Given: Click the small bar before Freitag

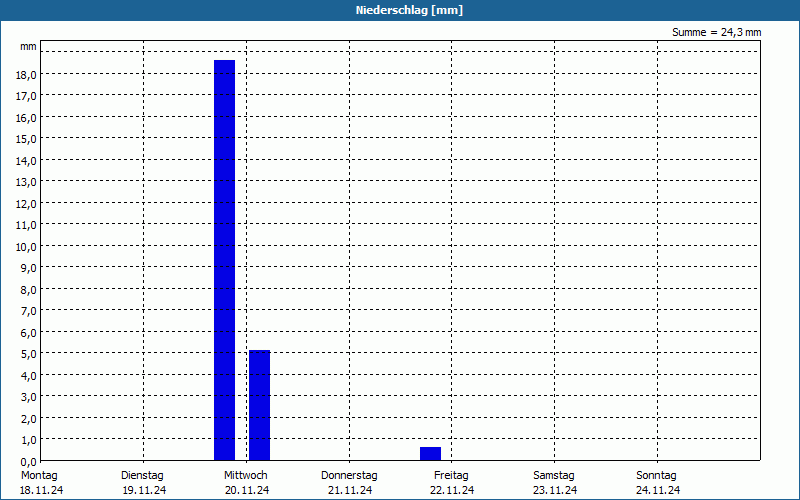Looking at the screenshot, I should (x=431, y=454).
